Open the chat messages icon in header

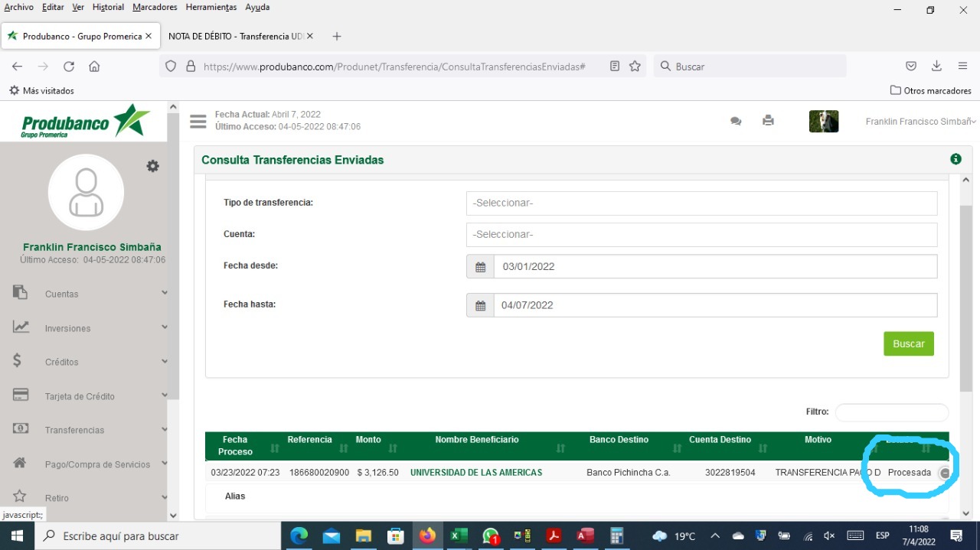(x=736, y=121)
